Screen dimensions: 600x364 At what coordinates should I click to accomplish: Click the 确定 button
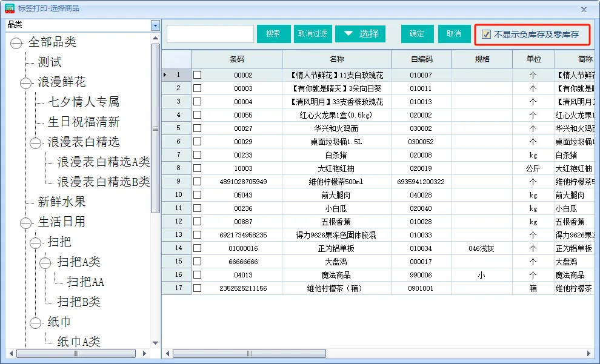(417, 34)
